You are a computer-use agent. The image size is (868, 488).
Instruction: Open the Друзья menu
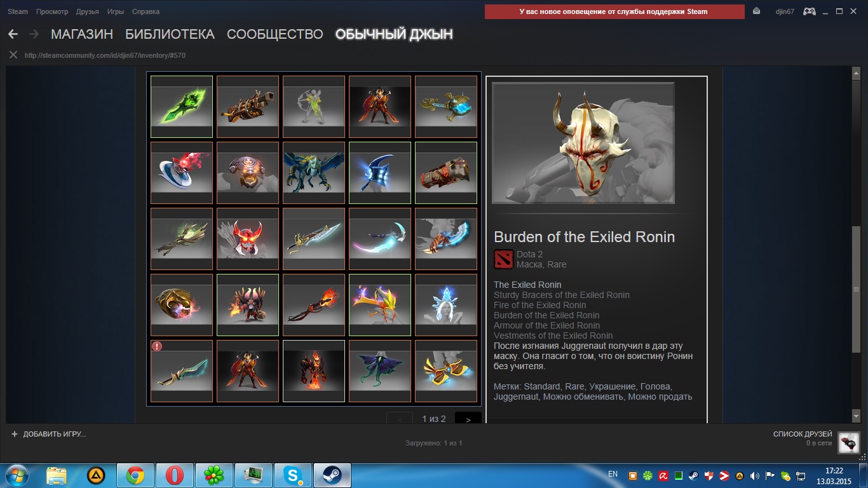point(87,11)
